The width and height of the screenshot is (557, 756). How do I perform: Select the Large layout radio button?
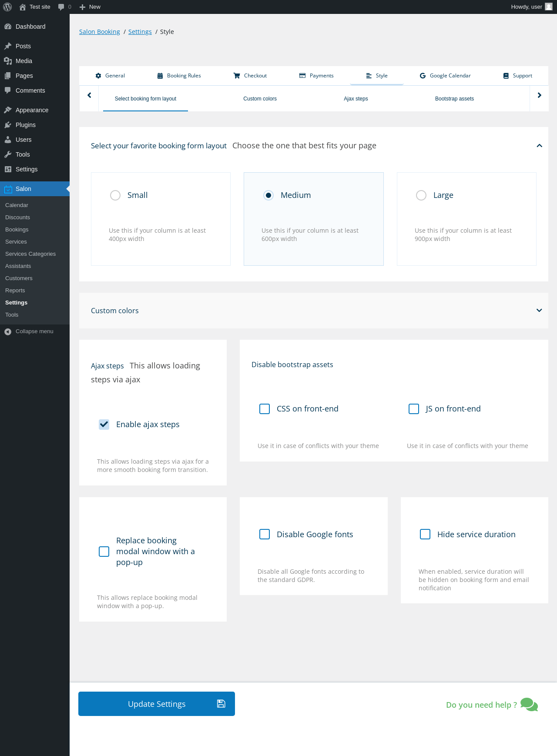[x=421, y=195]
